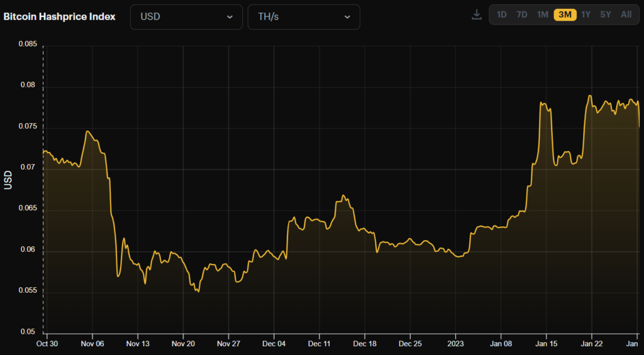Set chart range to 1Y
Image resolution: width=644 pixels, height=355 pixels.
[x=586, y=14]
